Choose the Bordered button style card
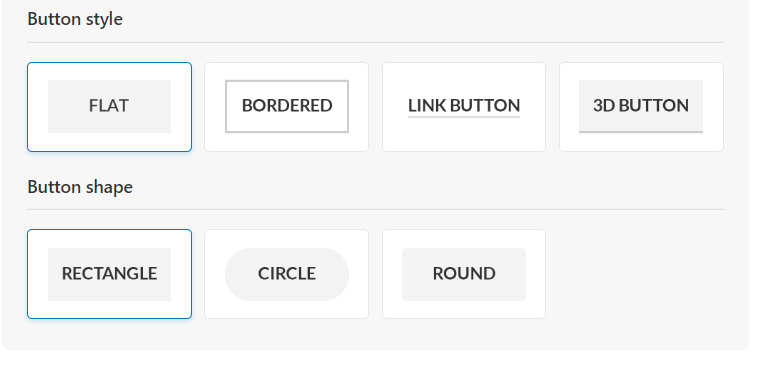 pos(286,107)
